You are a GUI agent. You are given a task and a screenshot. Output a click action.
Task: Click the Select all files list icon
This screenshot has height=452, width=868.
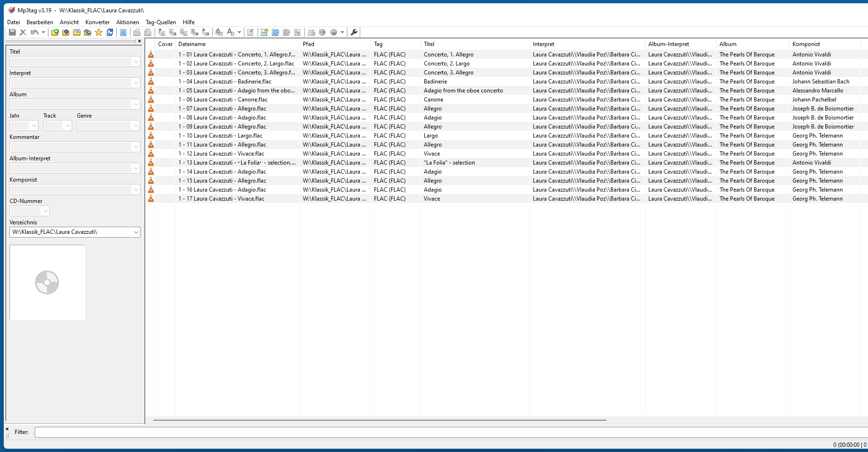[x=123, y=32]
